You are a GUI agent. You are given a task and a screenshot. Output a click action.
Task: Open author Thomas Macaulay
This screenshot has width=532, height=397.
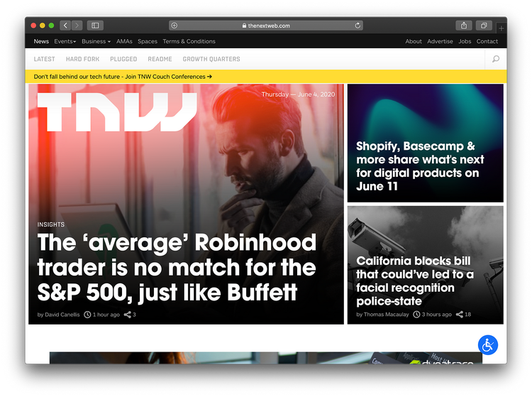pos(387,315)
